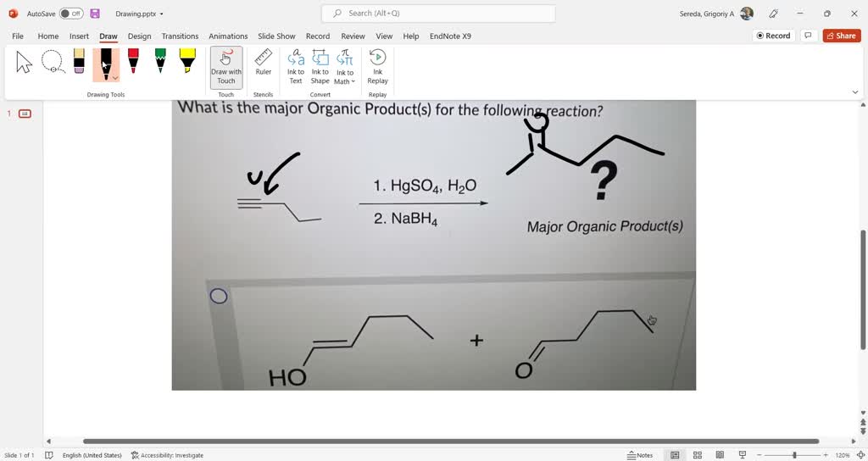Select the green galaxy pen
The height and width of the screenshot is (461, 868).
[x=160, y=61]
